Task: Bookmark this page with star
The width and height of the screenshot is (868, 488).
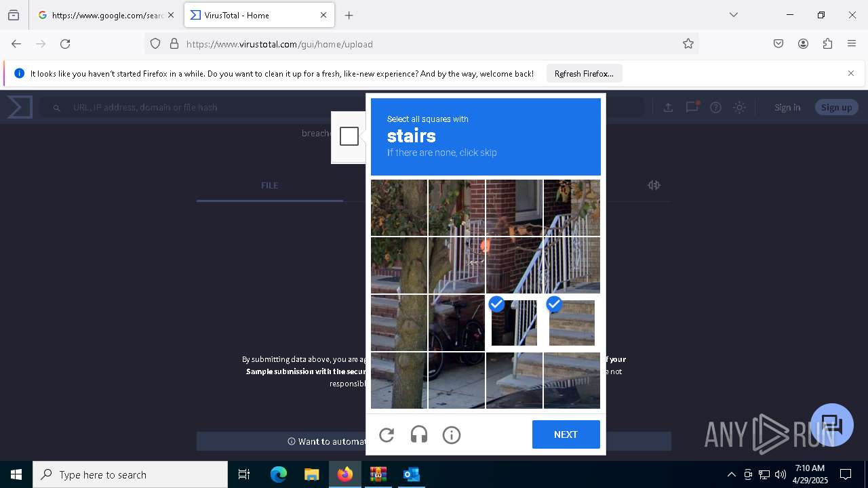Action: click(688, 44)
